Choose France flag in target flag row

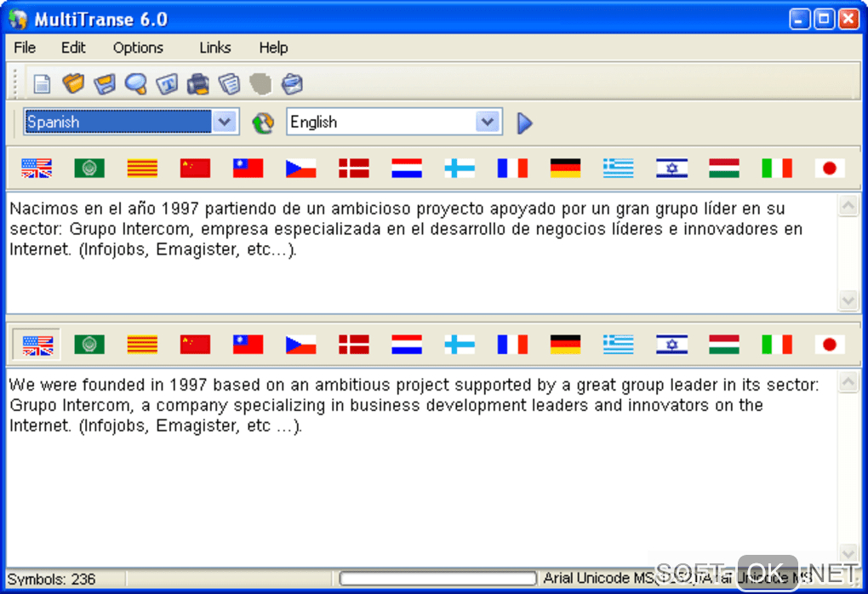pyautogui.click(x=512, y=345)
